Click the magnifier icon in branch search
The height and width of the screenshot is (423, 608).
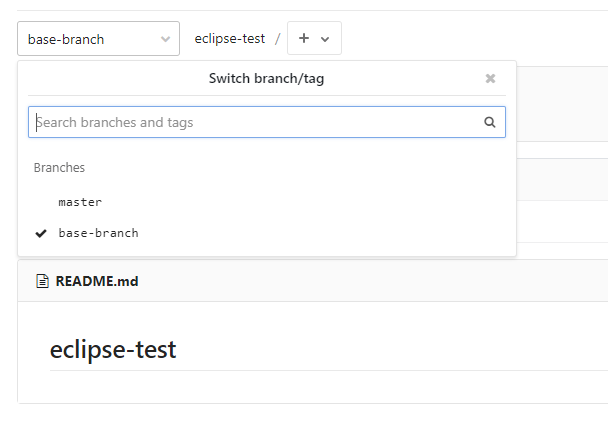coord(490,123)
